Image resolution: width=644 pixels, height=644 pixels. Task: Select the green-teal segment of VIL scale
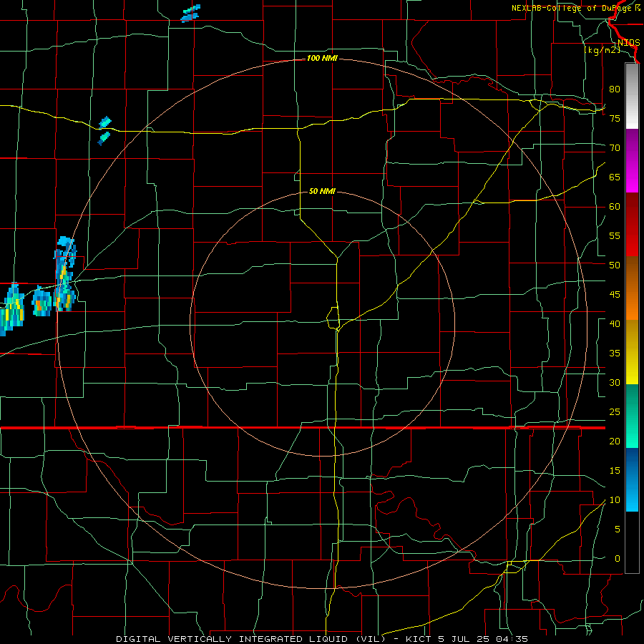point(632,416)
